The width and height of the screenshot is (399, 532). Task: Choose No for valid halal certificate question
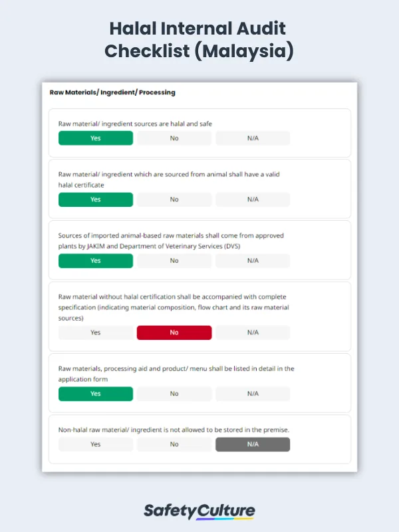coord(174,199)
